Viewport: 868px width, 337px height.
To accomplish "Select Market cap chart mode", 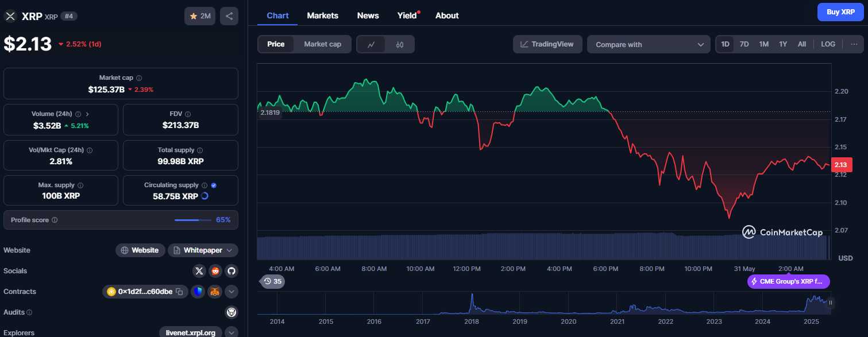I will coord(322,44).
